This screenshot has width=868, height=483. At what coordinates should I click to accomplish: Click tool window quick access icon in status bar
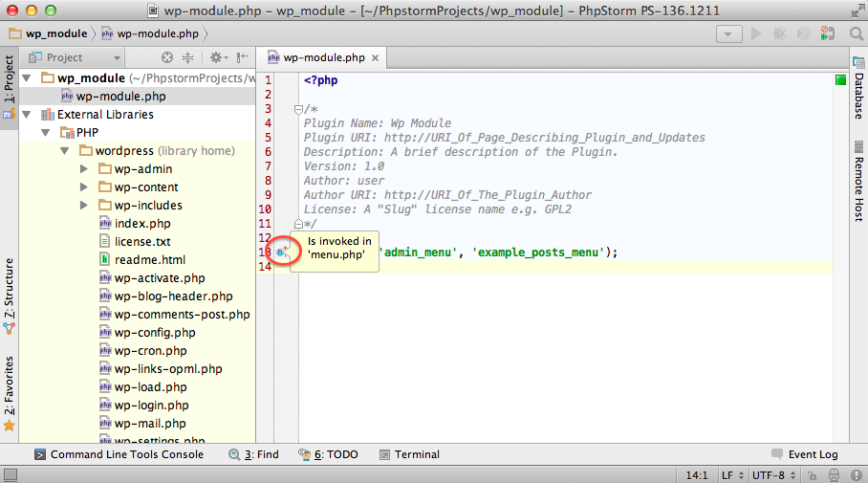(11, 474)
